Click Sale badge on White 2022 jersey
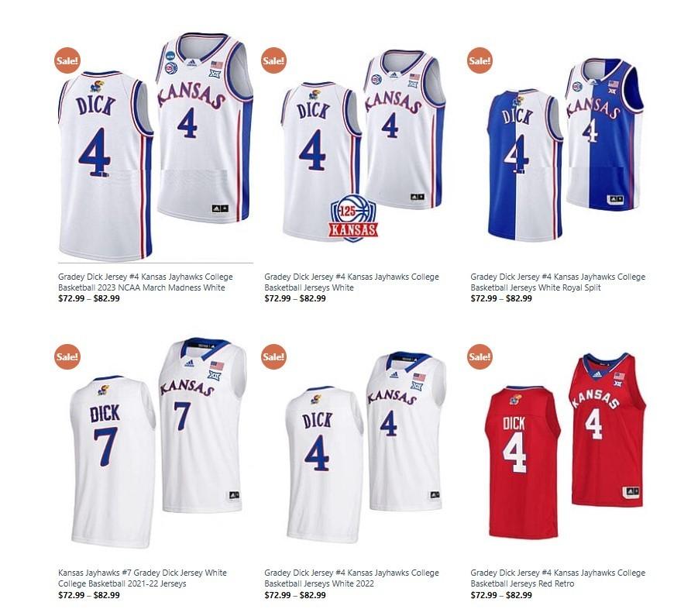Screen dimensions: 691x616 pyautogui.click(x=273, y=356)
